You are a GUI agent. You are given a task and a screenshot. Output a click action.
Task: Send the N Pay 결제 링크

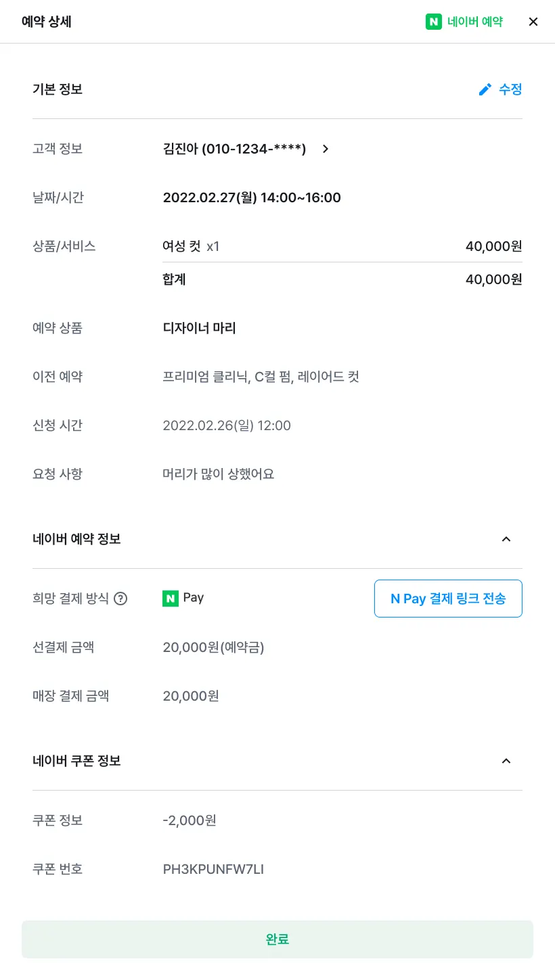pos(448,599)
